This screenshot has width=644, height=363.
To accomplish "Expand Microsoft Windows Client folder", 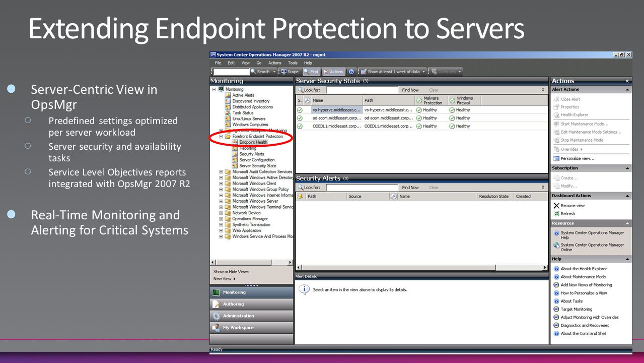I will [x=221, y=184].
